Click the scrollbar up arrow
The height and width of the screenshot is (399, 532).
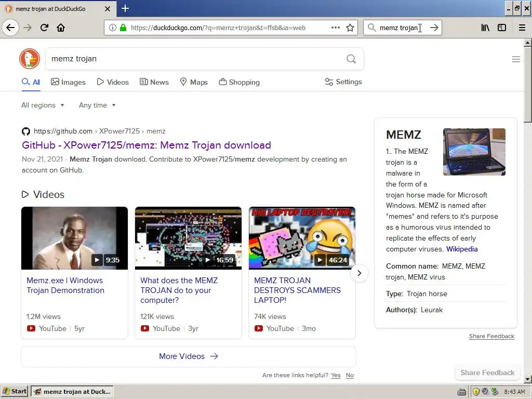[x=527, y=43]
